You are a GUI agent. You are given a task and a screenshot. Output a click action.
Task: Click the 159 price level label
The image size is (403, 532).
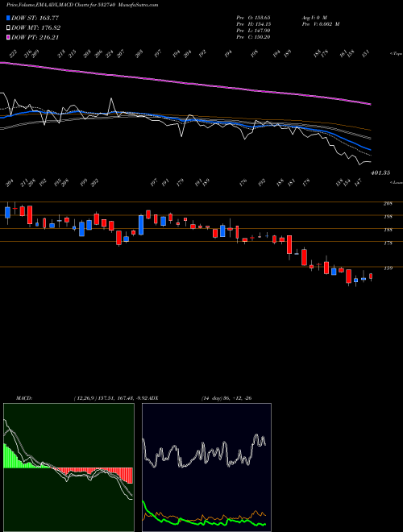click(x=388, y=268)
